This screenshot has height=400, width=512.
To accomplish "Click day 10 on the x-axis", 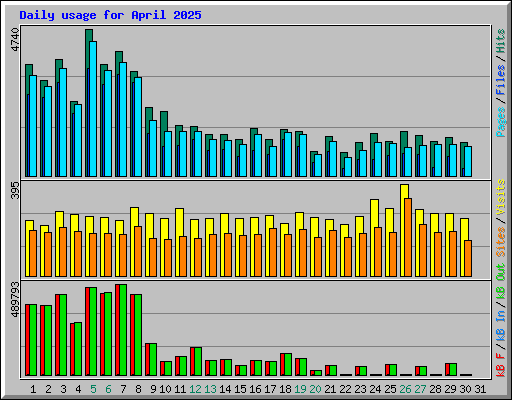I will point(165,389).
